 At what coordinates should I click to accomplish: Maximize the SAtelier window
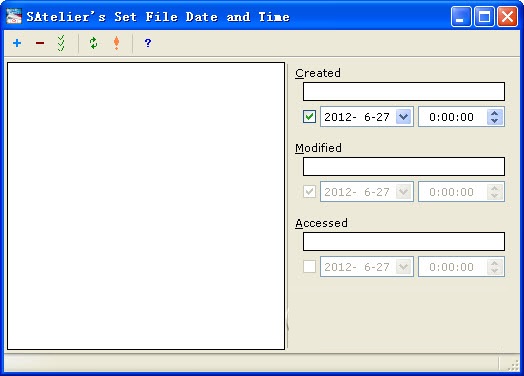point(484,16)
